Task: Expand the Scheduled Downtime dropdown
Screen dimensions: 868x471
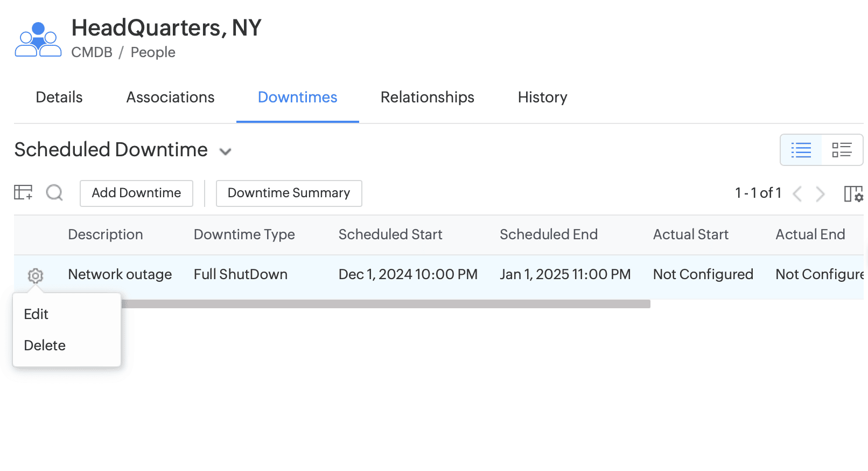Action: pos(226,151)
